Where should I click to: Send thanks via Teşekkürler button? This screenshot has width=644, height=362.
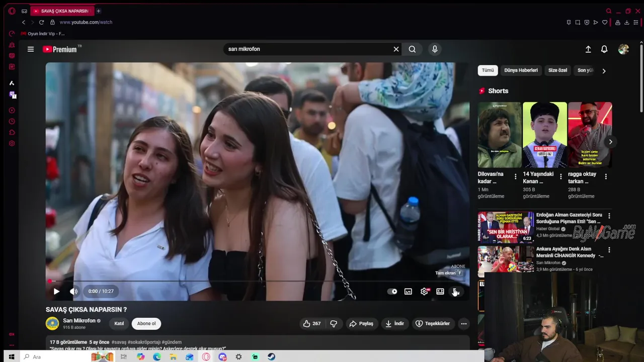tap(433, 324)
